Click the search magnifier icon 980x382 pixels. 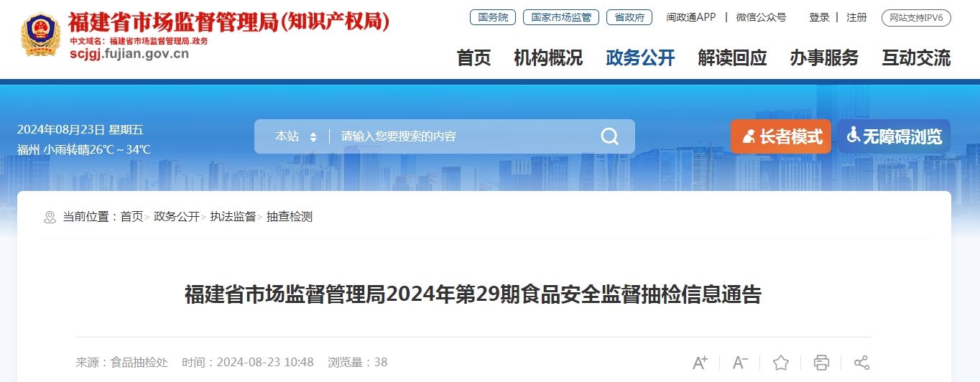point(609,136)
